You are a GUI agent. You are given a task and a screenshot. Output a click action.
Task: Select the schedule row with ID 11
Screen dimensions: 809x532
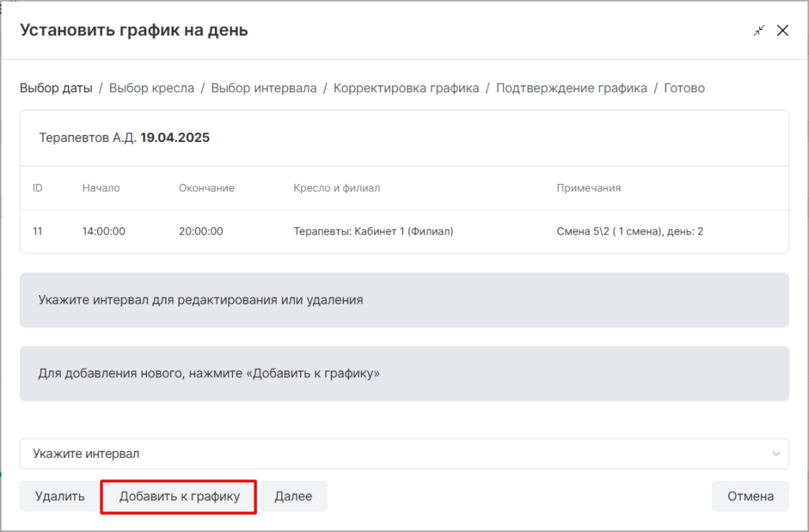pyautogui.click(x=404, y=231)
